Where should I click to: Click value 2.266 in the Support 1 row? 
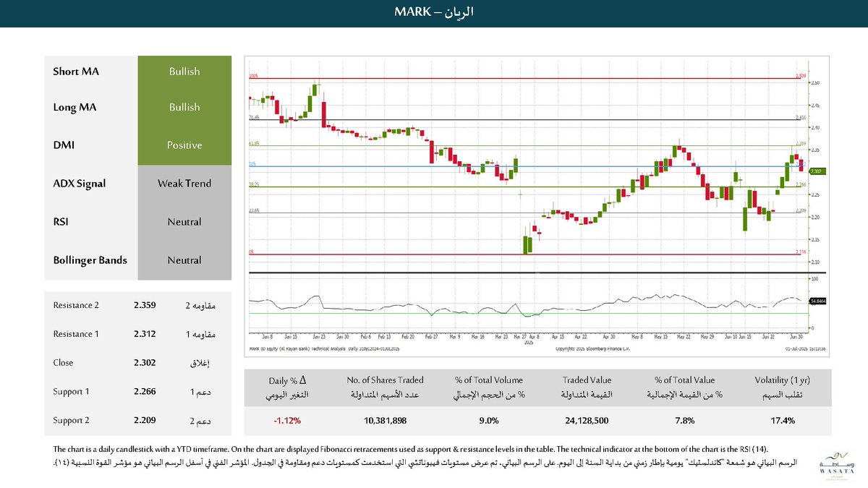[145, 392]
